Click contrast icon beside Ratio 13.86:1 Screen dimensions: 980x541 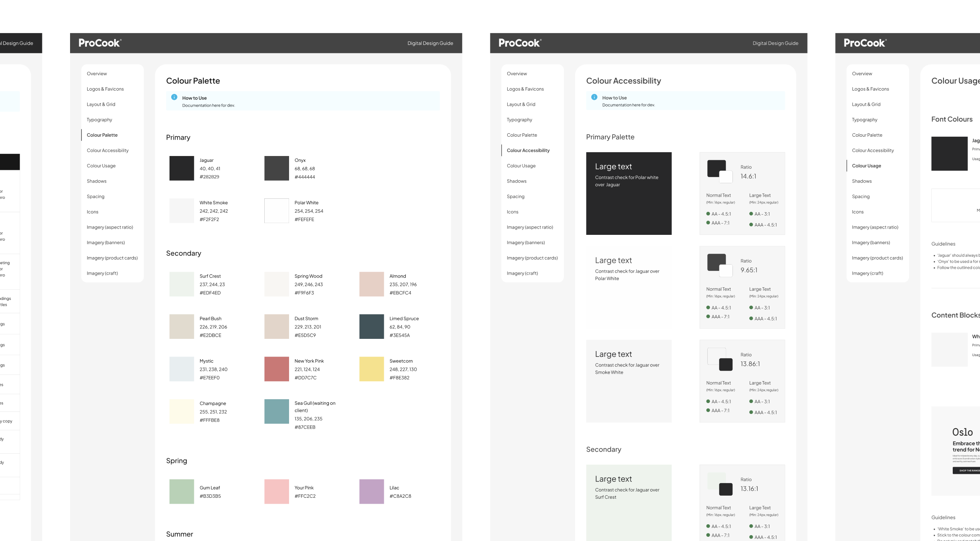[720, 359]
